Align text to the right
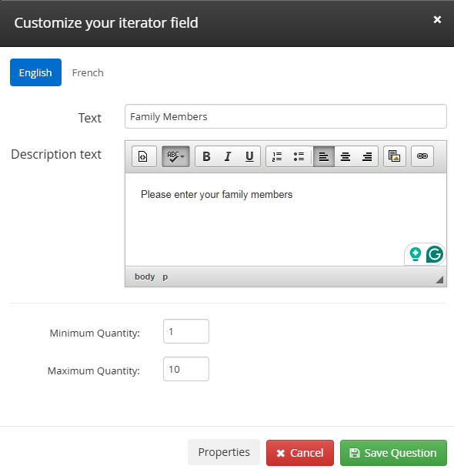Viewport: 454px width, 476px height. [367, 156]
